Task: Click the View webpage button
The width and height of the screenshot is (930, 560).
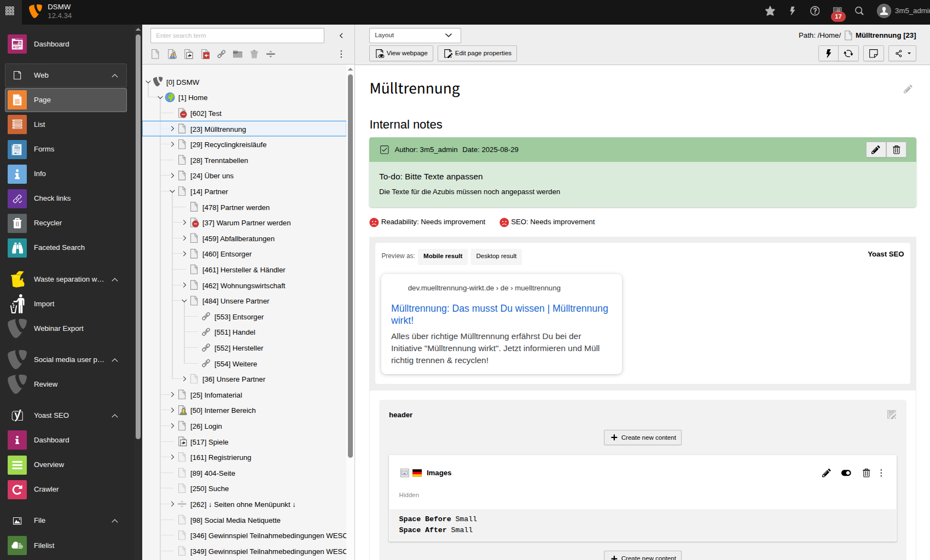Action: pyautogui.click(x=402, y=54)
